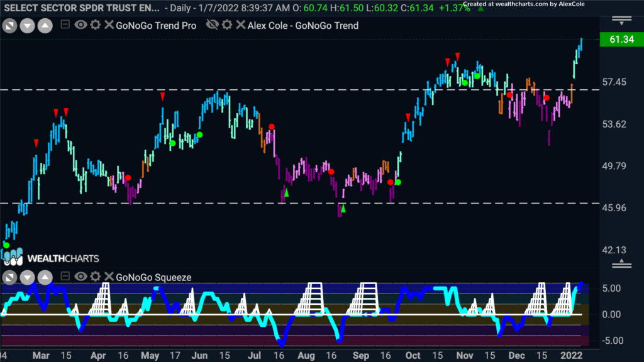The image size is (644, 362).
Task: Click the 5.00 squeeze scale label
Action: pos(611,288)
